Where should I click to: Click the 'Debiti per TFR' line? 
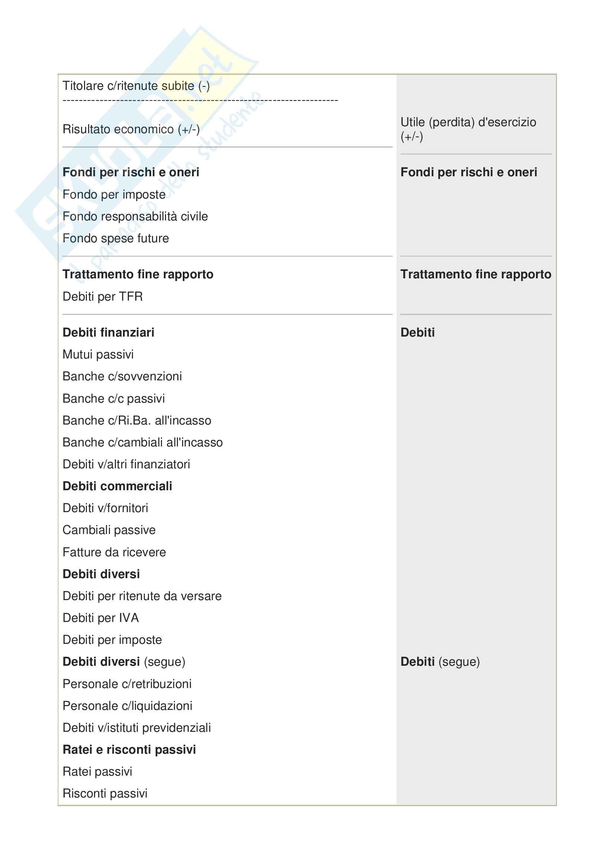103,297
